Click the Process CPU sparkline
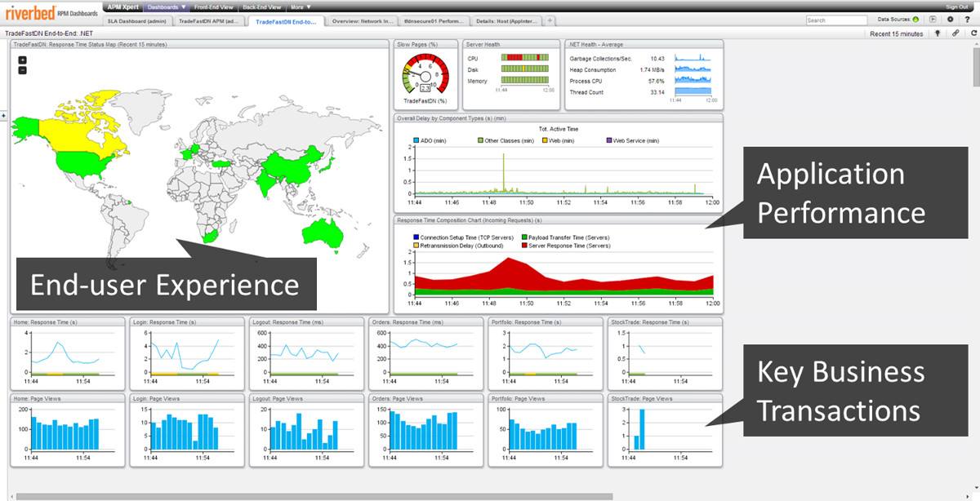Screen dimensions: 980x501 point(693,81)
